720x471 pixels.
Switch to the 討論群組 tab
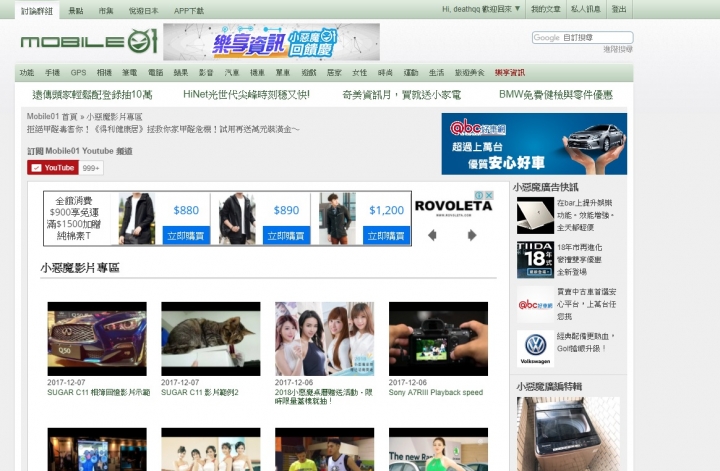click(x=37, y=11)
